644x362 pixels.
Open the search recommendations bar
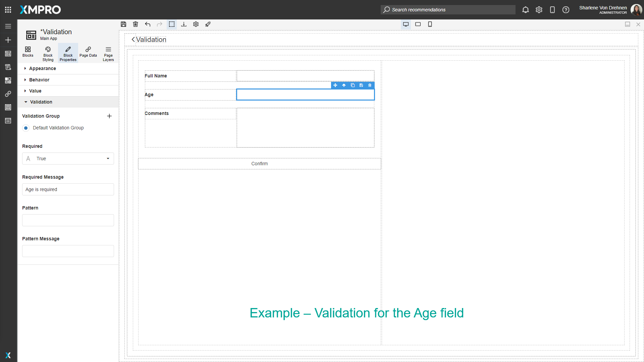448,10
